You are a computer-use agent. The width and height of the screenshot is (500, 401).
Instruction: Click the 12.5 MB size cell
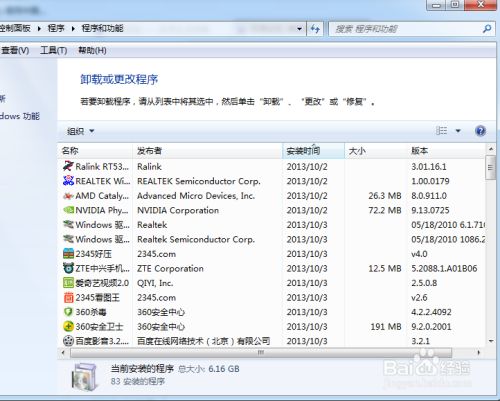pos(385,268)
